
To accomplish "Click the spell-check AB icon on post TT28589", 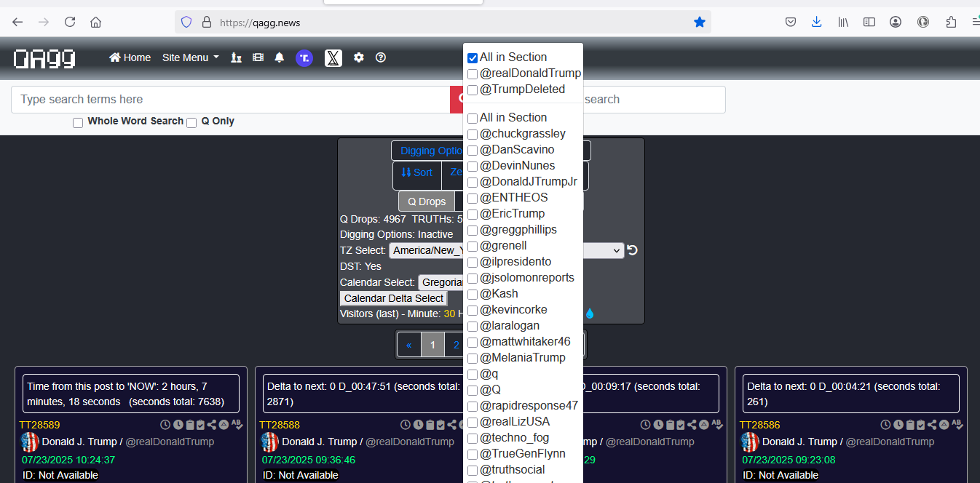I will (238, 424).
